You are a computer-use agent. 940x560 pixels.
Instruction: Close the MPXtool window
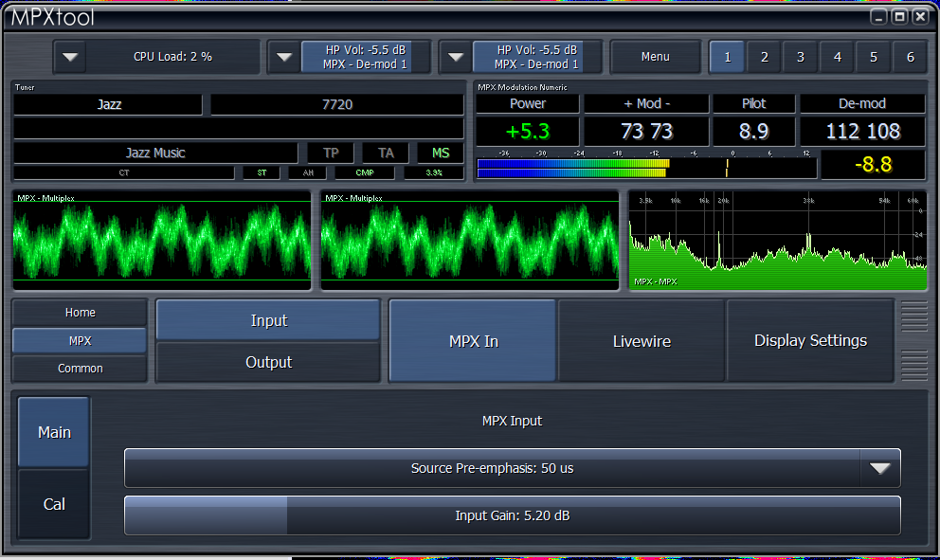point(920,17)
